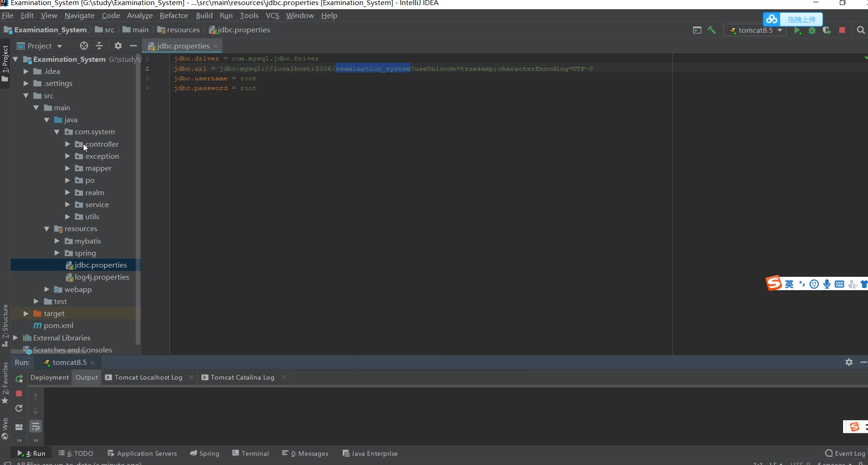Click the Build project hammer icon

[711, 30]
